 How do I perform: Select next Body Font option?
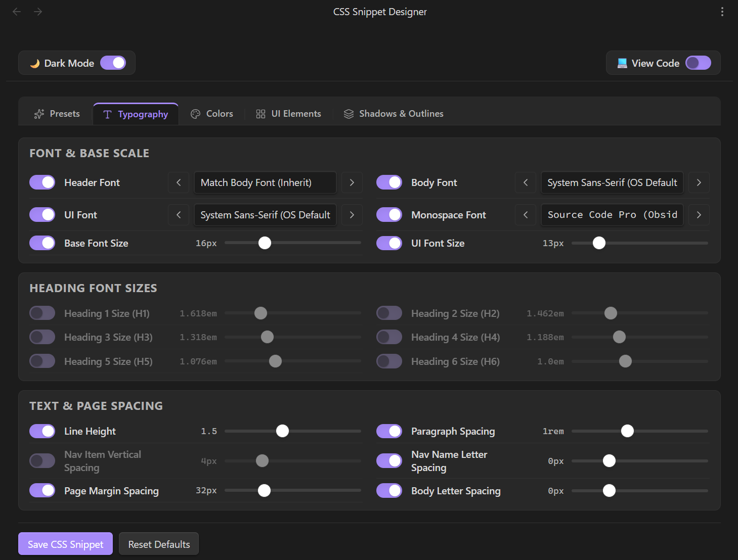tap(699, 182)
